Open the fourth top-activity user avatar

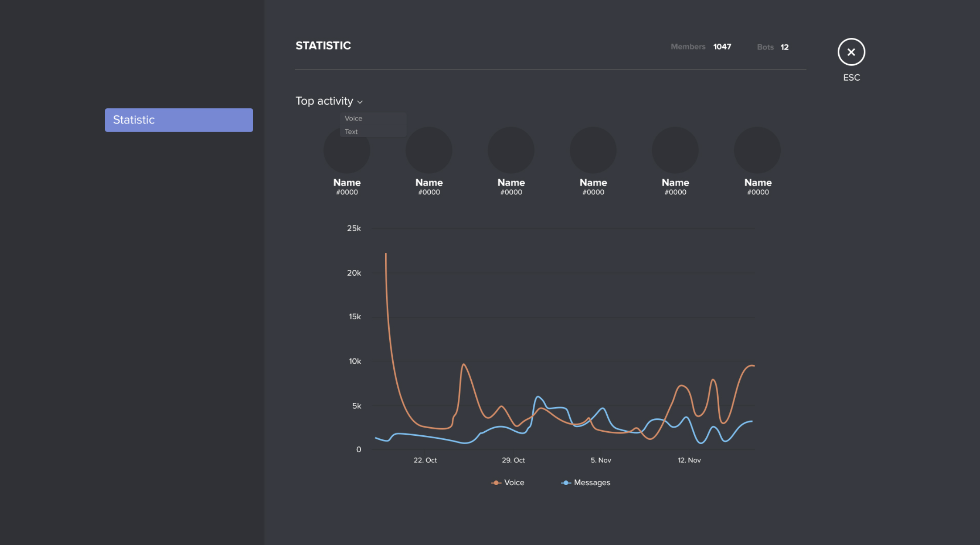point(593,150)
